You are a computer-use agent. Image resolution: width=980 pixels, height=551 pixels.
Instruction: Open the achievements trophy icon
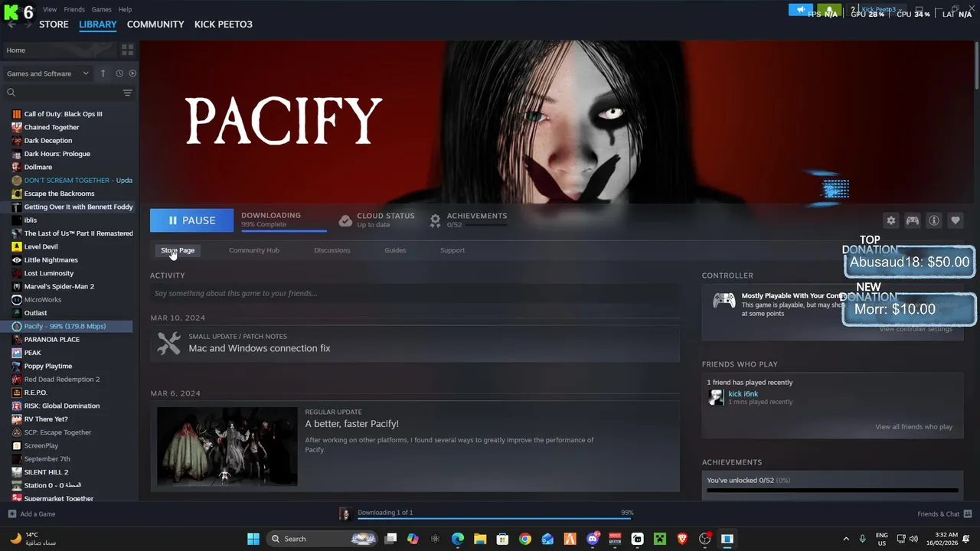435,220
